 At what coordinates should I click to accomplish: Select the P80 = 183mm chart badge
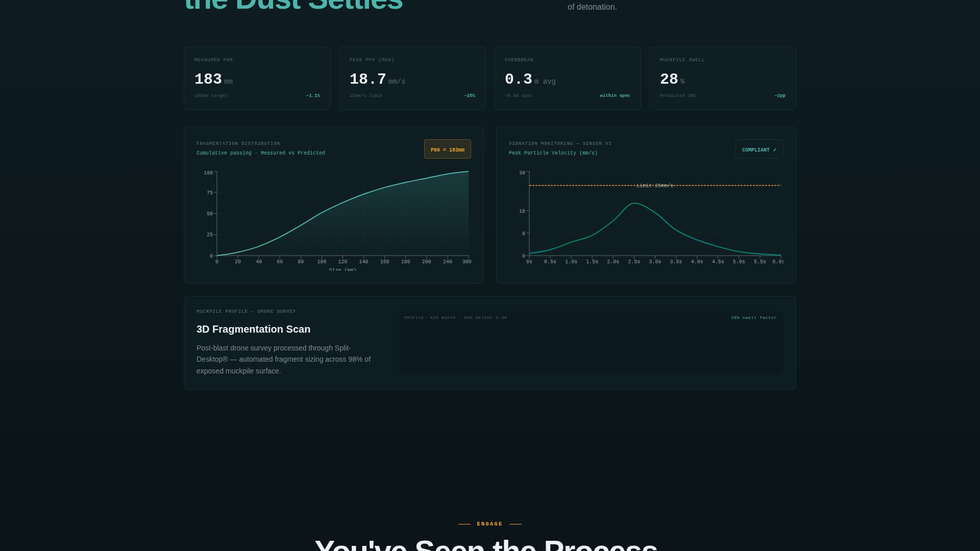click(447, 149)
